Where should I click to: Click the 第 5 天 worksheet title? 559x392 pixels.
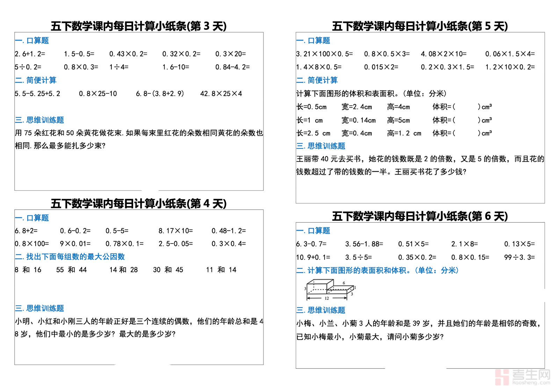click(420, 26)
